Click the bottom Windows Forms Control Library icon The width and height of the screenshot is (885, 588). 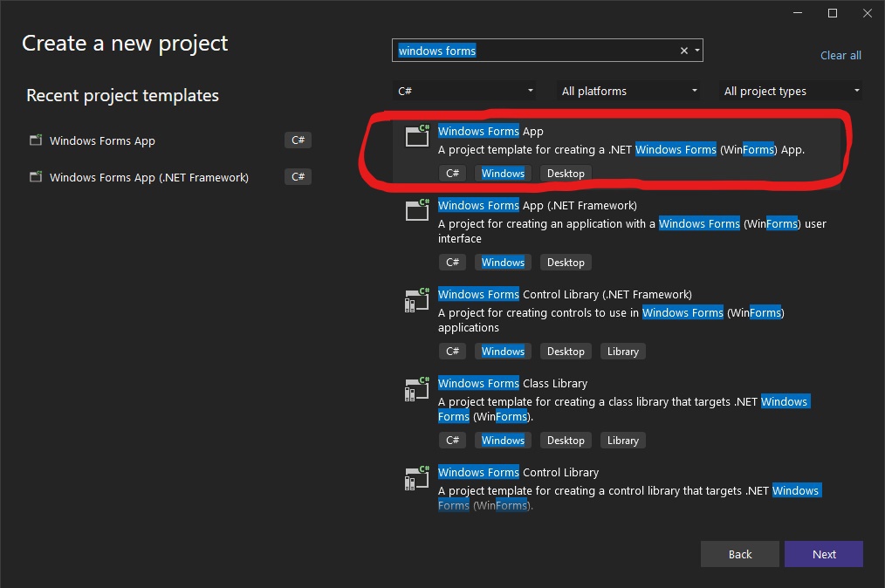(x=417, y=478)
